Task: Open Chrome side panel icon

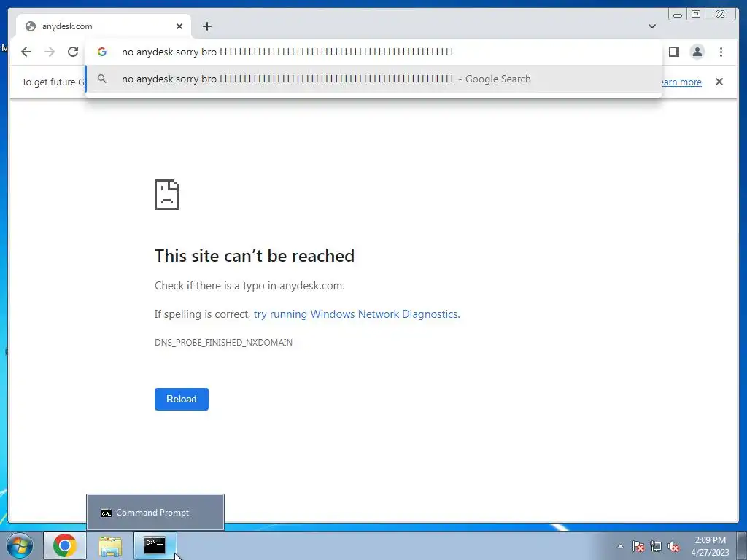Action: (x=673, y=52)
